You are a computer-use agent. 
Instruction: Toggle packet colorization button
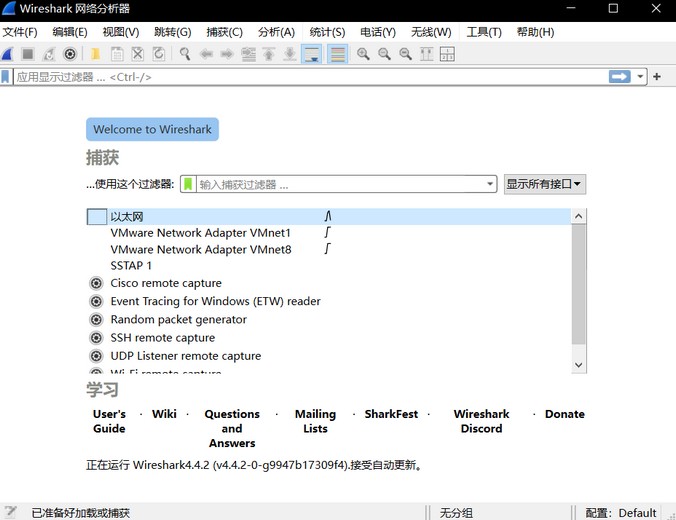(338, 54)
